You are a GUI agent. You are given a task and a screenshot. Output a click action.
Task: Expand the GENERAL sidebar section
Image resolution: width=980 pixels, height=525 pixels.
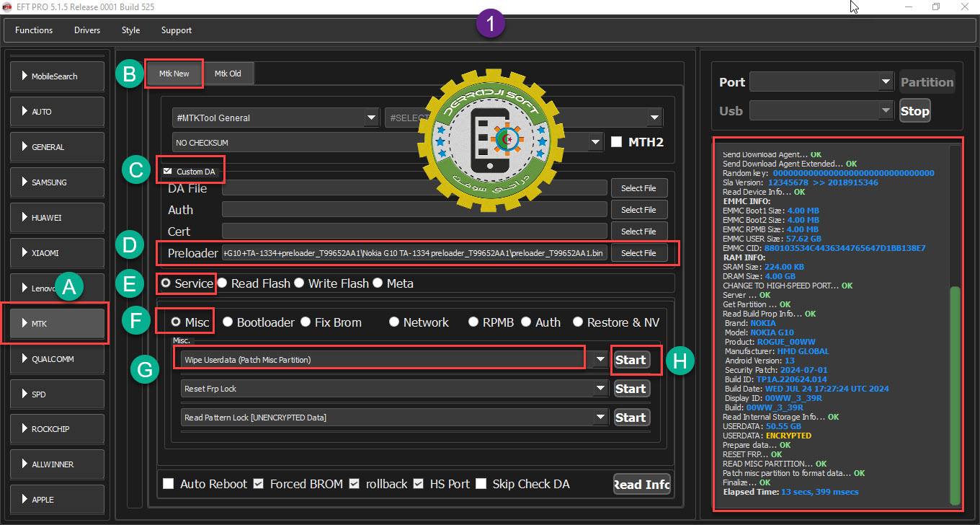coord(57,147)
